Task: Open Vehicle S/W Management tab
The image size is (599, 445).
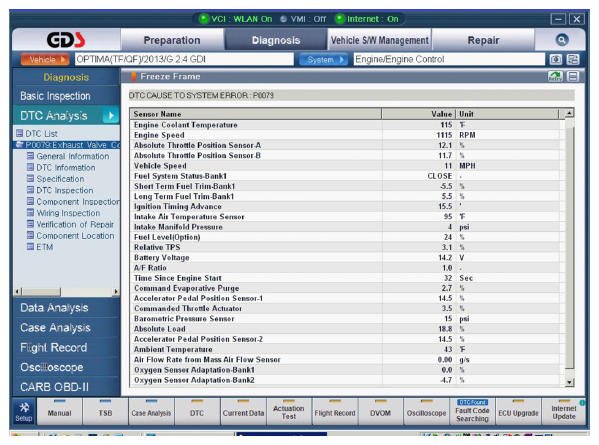Action: (x=379, y=40)
